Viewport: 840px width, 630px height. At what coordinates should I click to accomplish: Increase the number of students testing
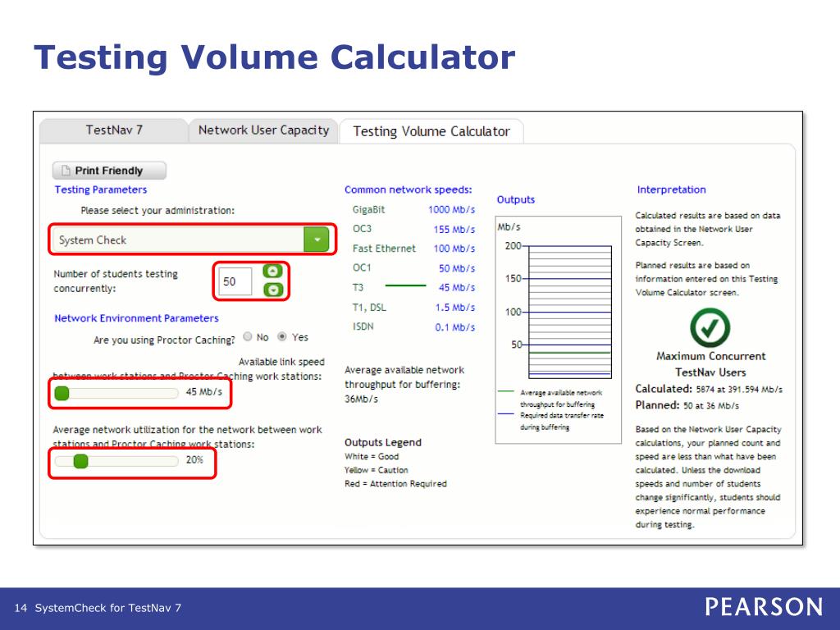pyautogui.click(x=272, y=272)
